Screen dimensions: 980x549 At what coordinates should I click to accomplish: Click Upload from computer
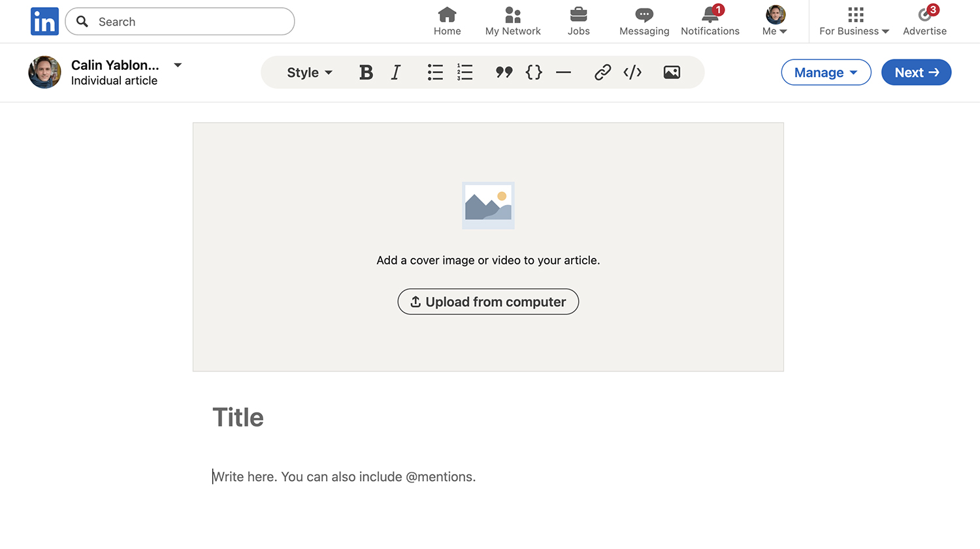(x=488, y=302)
